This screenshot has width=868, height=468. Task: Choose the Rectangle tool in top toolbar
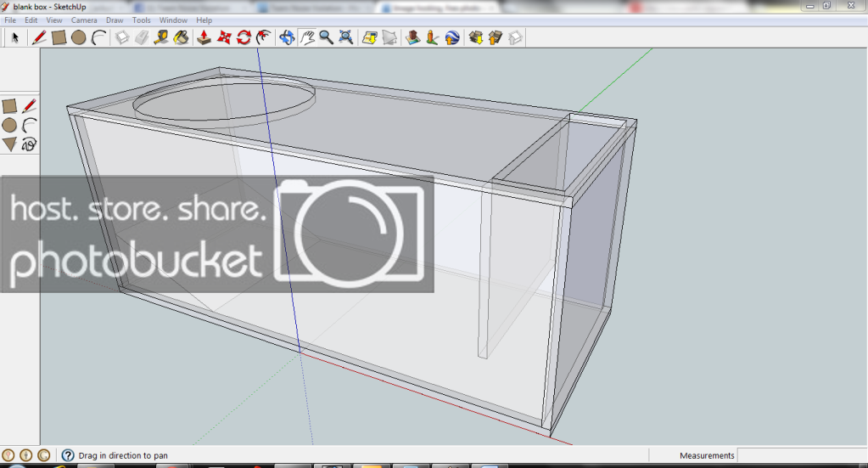59,37
